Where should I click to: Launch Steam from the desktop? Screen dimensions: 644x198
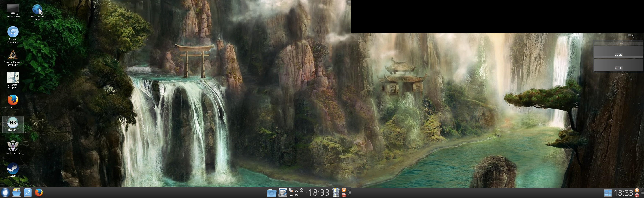pos(13,168)
